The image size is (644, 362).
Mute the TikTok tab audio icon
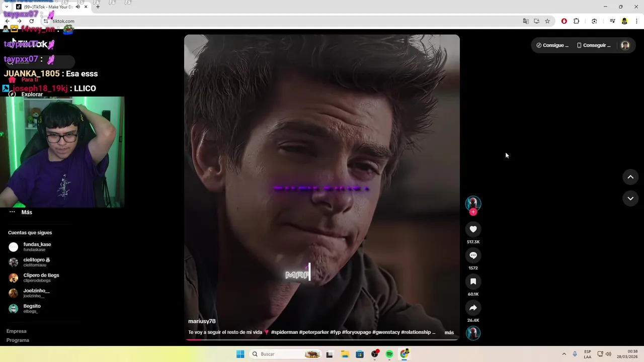77,7
